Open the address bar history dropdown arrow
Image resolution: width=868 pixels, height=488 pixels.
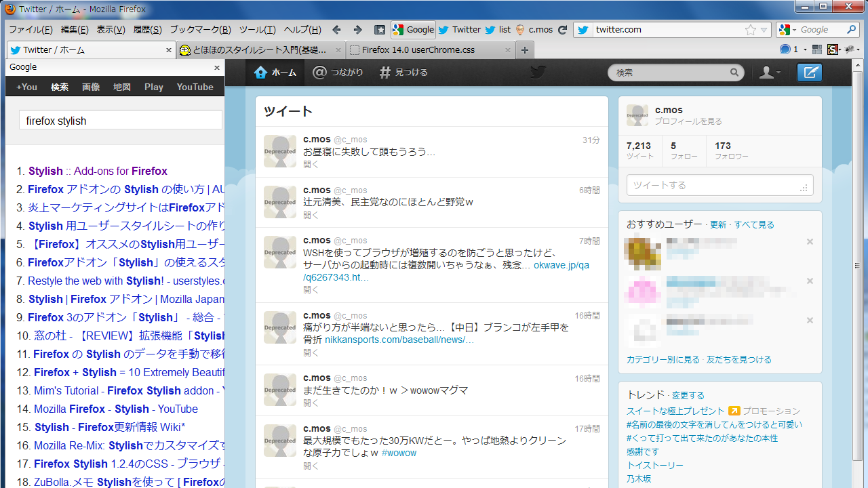(764, 30)
